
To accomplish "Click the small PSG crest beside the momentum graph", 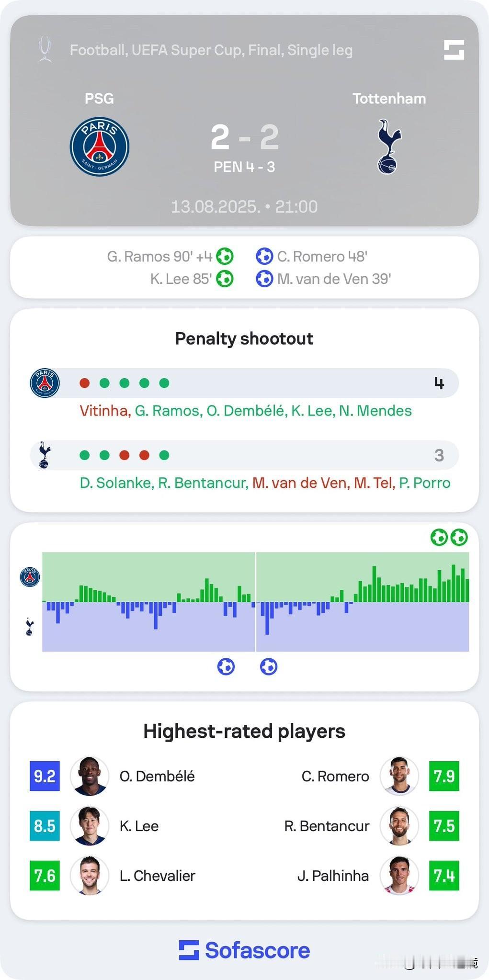I will pyautogui.click(x=30, y=577).
